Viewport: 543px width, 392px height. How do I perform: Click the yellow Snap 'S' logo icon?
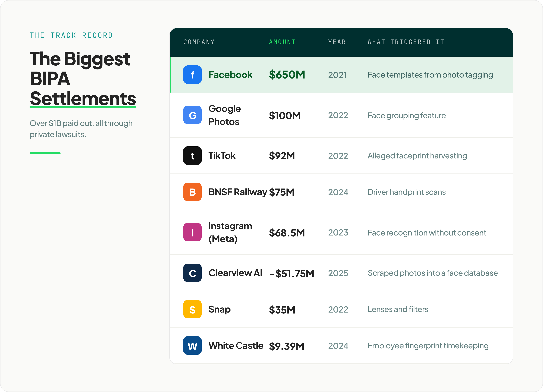(x=192, y=309)
